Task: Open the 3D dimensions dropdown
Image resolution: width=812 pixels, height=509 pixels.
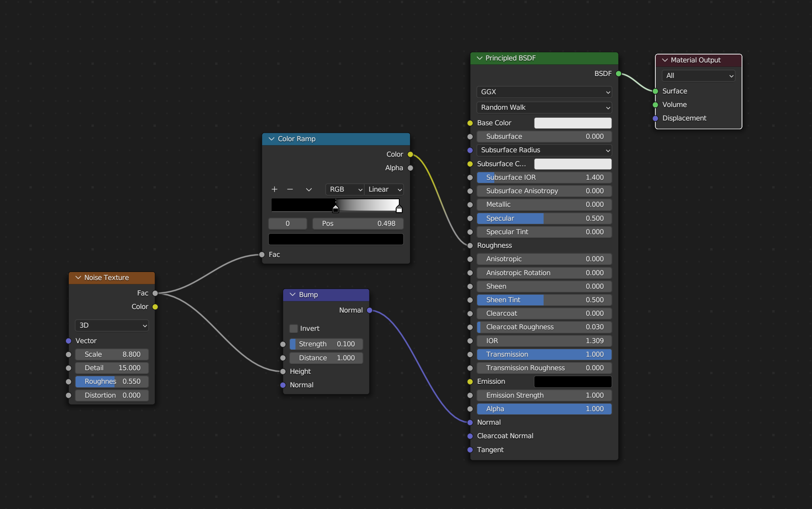Action: tap(112, 325)
